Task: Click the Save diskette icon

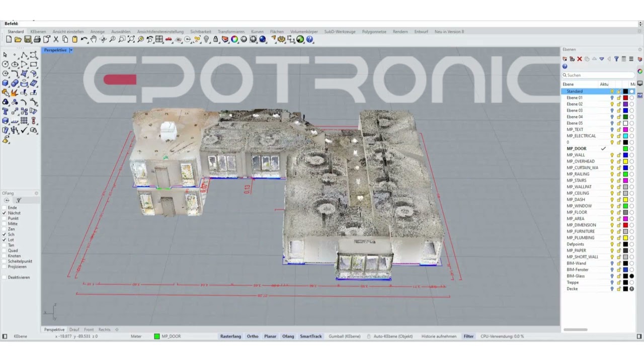Action: coord(27,39)
